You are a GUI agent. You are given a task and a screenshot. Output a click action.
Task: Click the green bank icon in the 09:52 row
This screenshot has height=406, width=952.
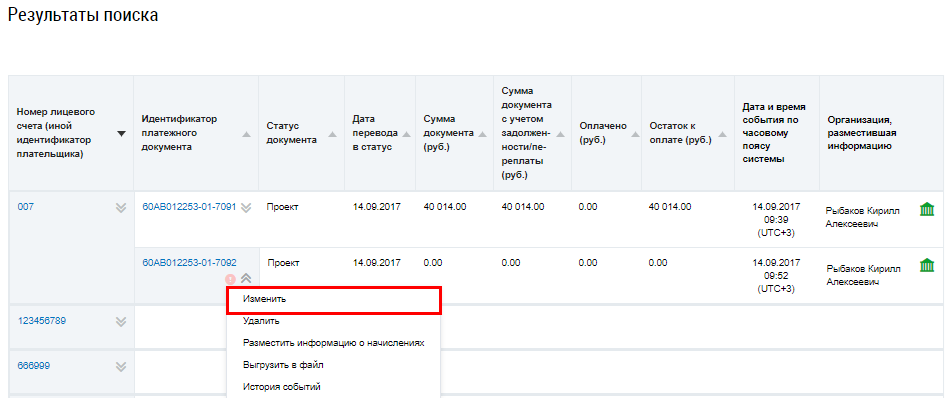[926, 266]
